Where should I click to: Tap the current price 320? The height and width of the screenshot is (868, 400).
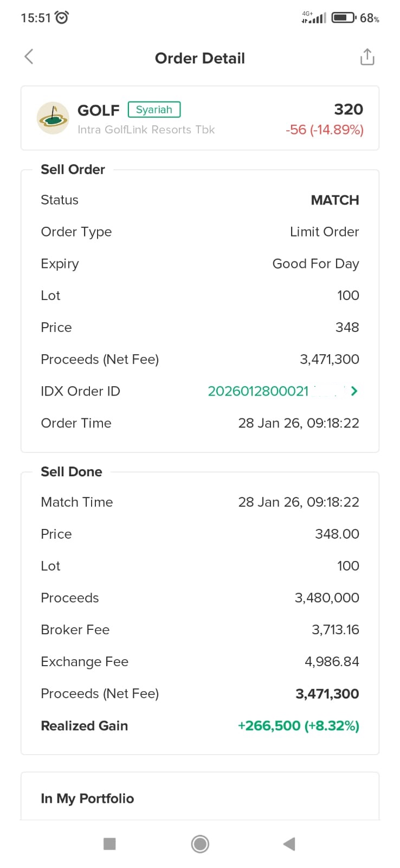(x=348, y=110)
